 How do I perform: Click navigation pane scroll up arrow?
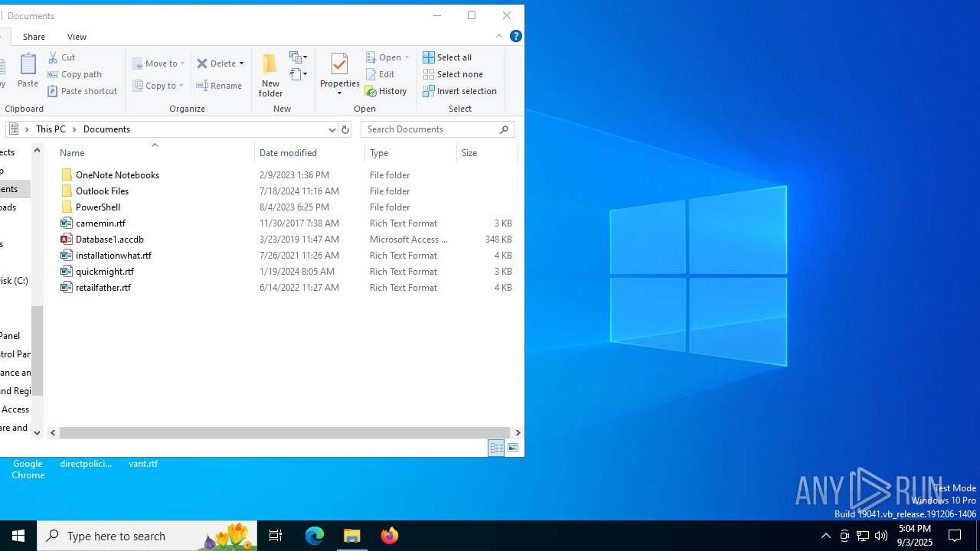[37, 151]
